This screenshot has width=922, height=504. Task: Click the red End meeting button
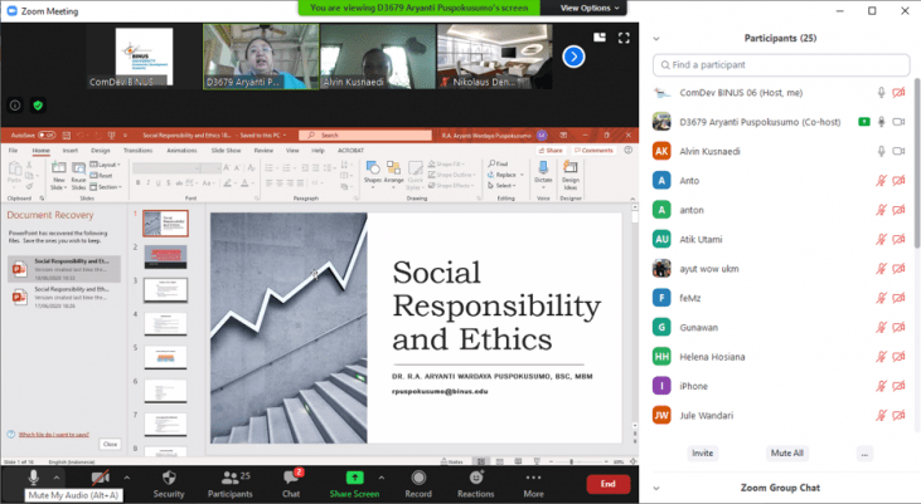pyautogui.click(x=608, y=483)
